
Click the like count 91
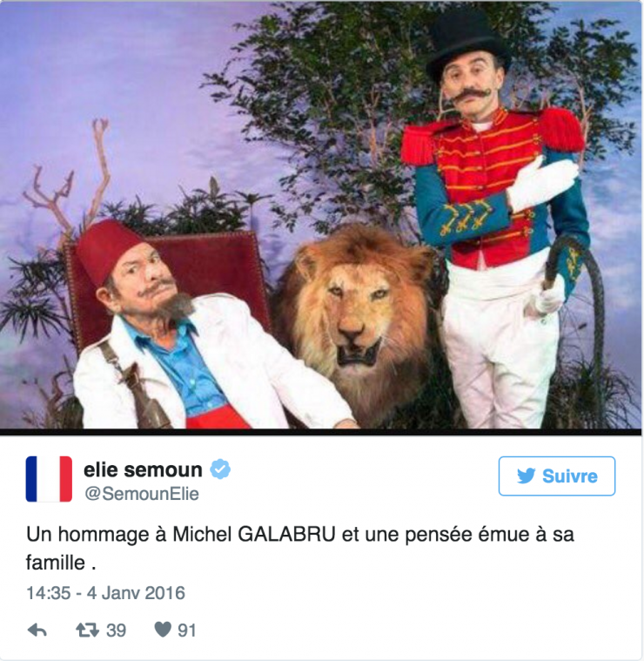click(187, 631)
